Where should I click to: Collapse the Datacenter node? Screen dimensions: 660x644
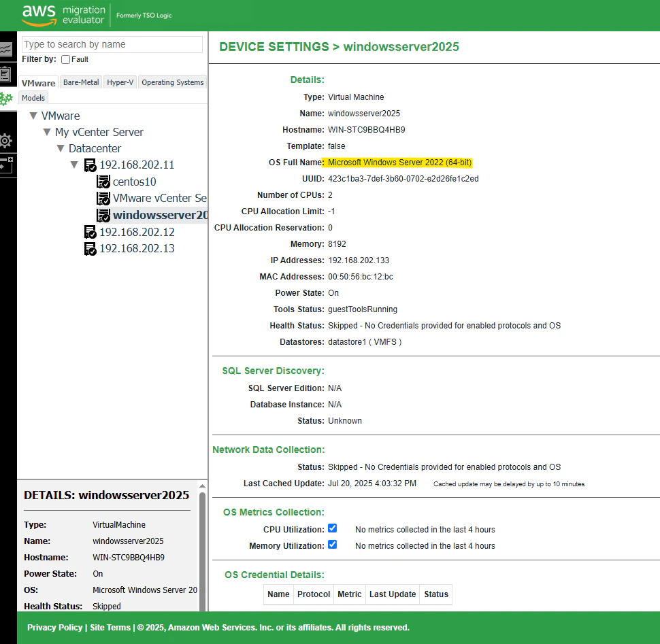[61, 148]
